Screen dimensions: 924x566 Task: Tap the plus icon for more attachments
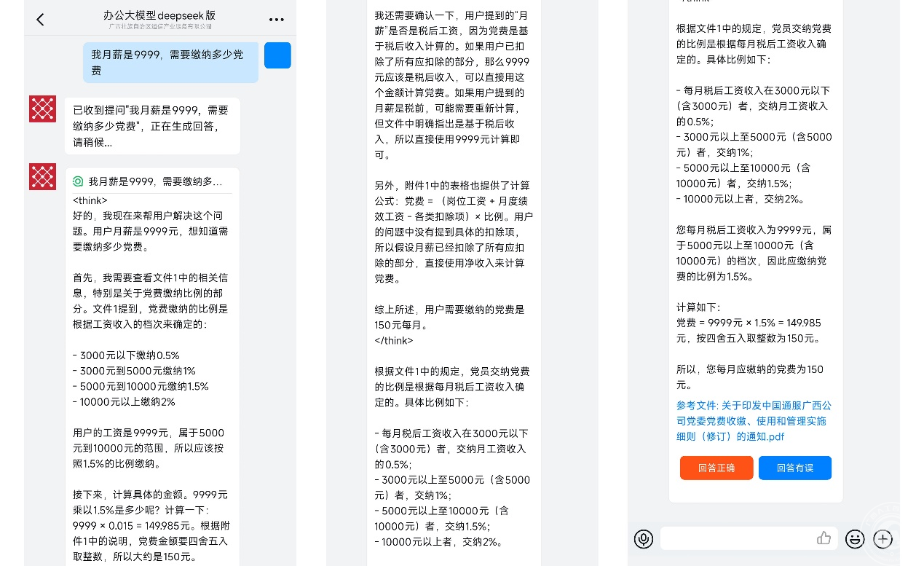tap(883, 539)
